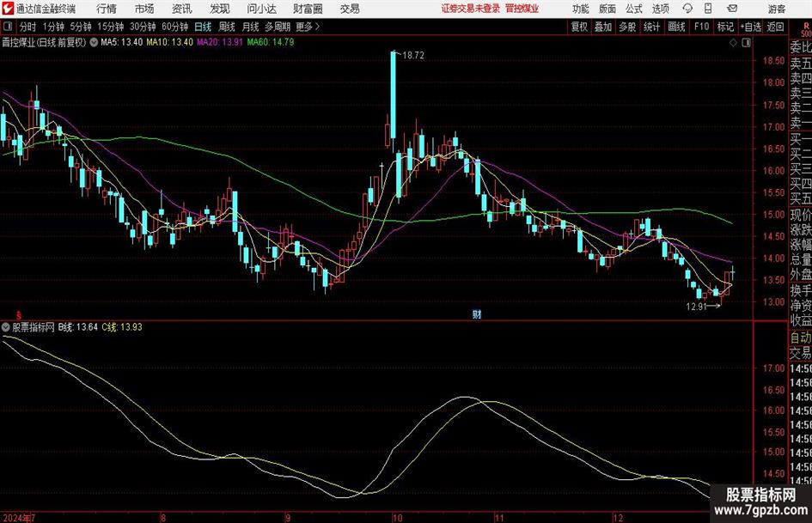Open the 版面 menu

607,9
